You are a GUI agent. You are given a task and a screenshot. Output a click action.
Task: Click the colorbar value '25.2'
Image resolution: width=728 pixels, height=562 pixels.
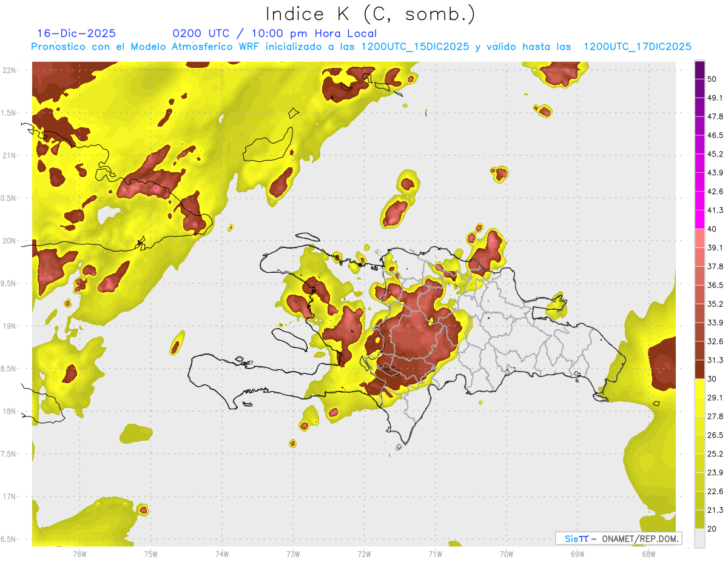pyautogui.click(x=715, y=454)
